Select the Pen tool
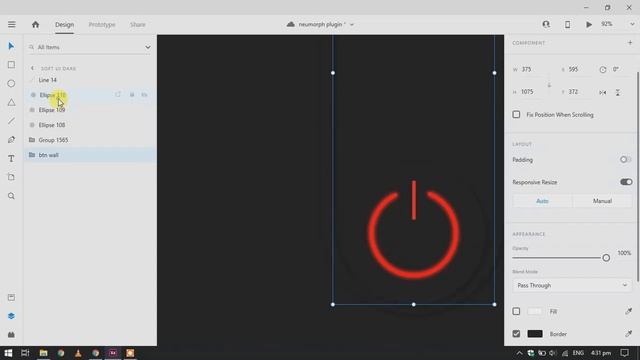This screenshot has height=360, width=640. click(11, 140)
